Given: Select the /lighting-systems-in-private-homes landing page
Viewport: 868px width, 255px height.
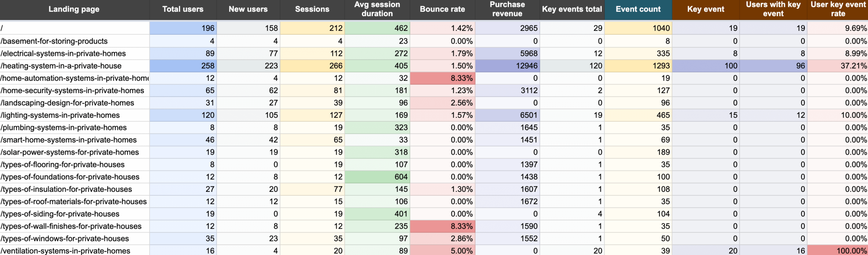Looking at the screenshot, I should tap(60, 115).
